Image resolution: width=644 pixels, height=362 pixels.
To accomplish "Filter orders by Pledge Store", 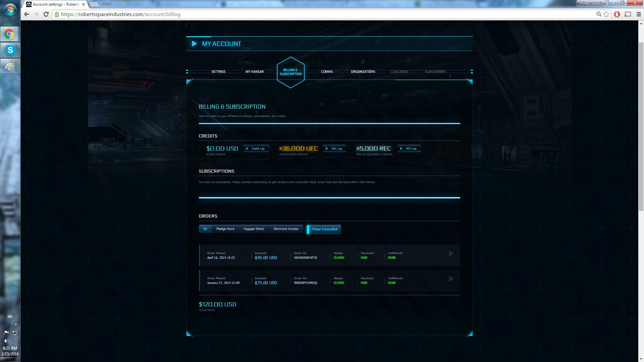I will (225, 229).
